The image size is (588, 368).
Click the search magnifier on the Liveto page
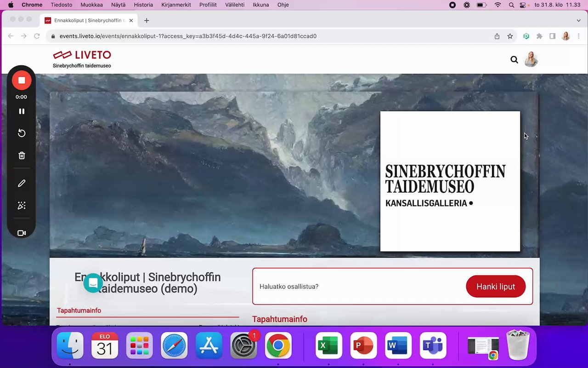[514, 59]
